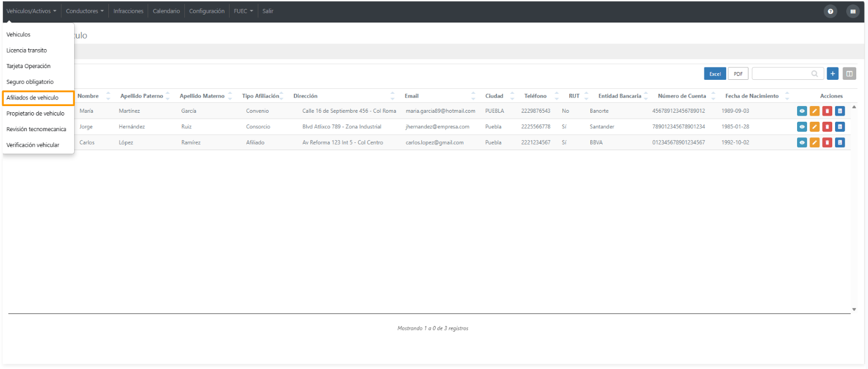This screenshot has height=369, width=868.
Task: Open the FUEC dropdown menu
Action: (244, 11)
